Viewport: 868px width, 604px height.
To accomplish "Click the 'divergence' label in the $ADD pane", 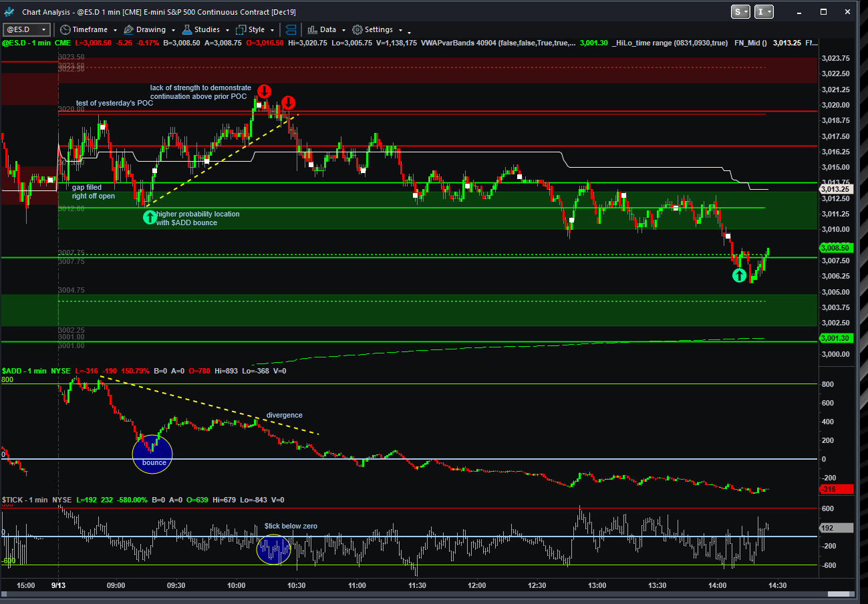I will click(285, 415).
